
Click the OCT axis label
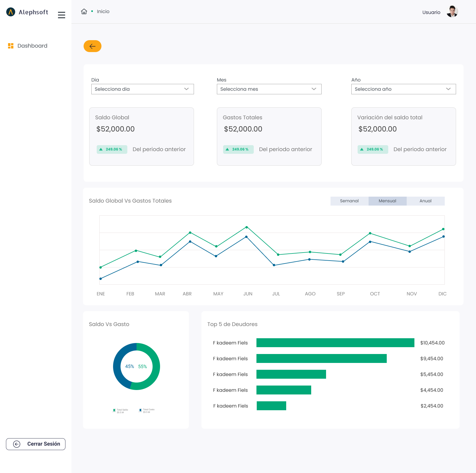click(x=375, y=294)
